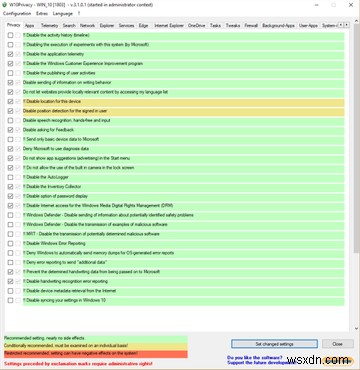Check 'Send only basic device data to Microsoft'
Image resolution: width=360 pixels, height=370 pixels.
11,139
